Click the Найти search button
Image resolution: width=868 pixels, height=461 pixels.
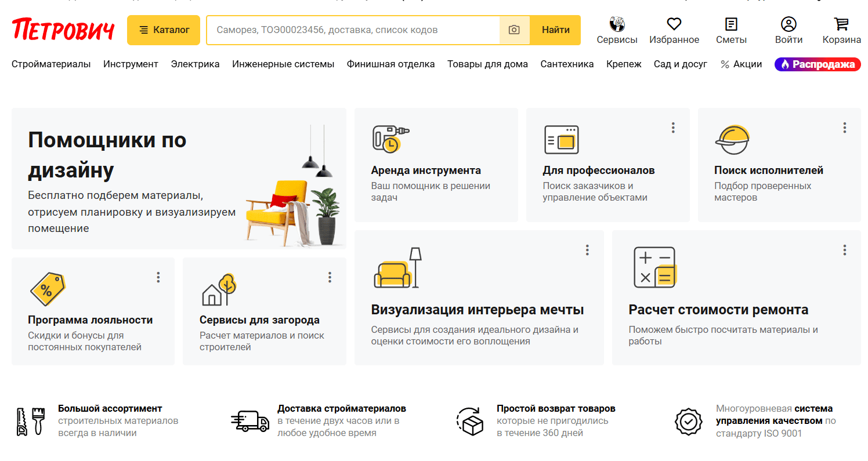point(555,30)
